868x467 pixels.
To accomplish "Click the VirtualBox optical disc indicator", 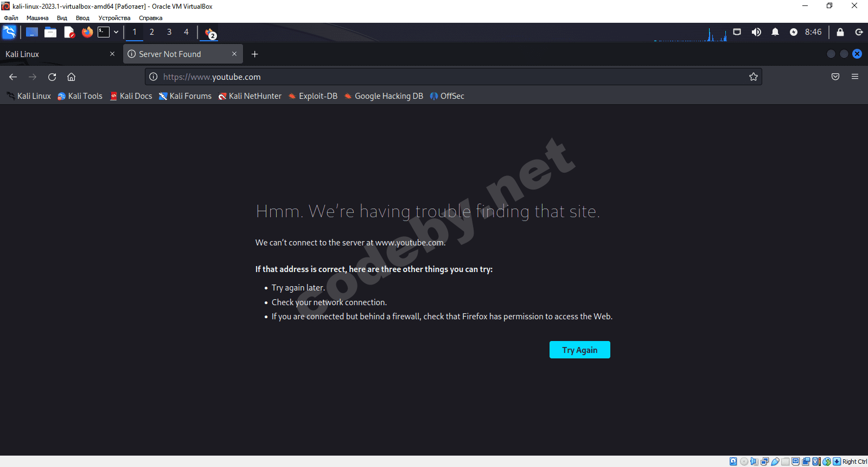I will coord(744,462).
